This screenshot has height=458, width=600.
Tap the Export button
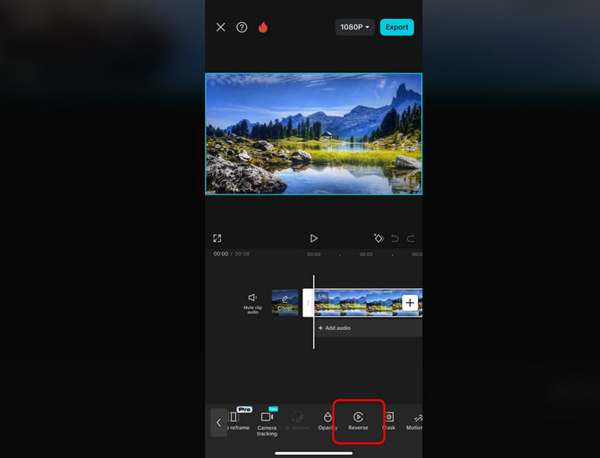(x=397, y=27)
